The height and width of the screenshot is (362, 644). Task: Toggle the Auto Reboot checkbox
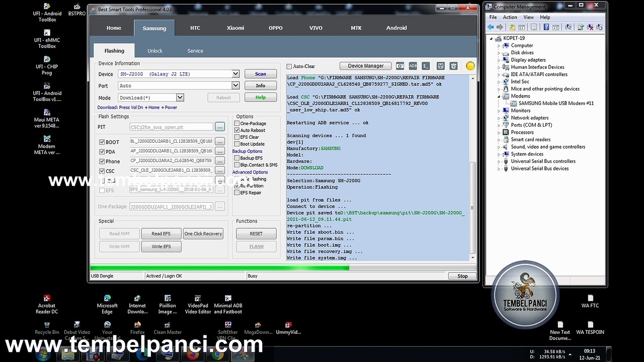coord(237,130)
